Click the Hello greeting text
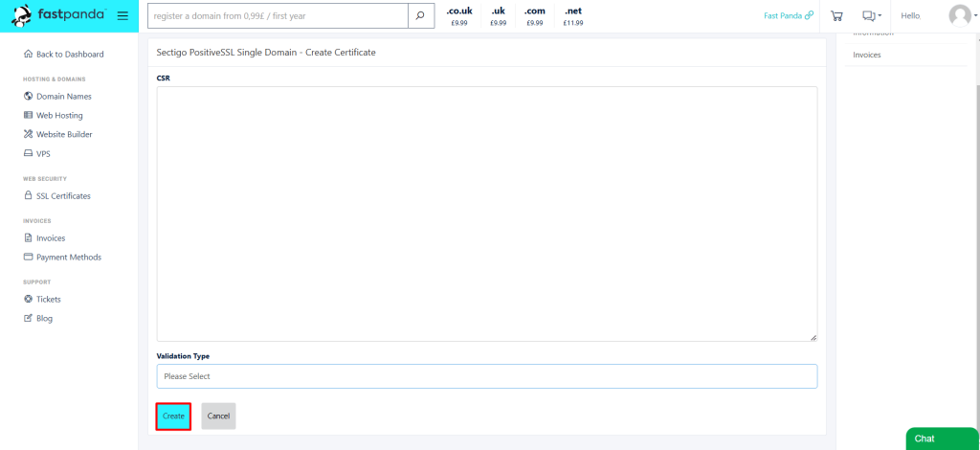This screenshot has height=450, width=980. tap(911, 15)
